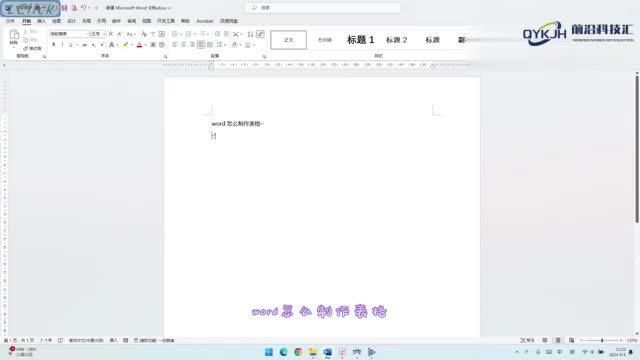Apply the 正文 style
The height and width of the screenshot is (360, 640).
289,40
